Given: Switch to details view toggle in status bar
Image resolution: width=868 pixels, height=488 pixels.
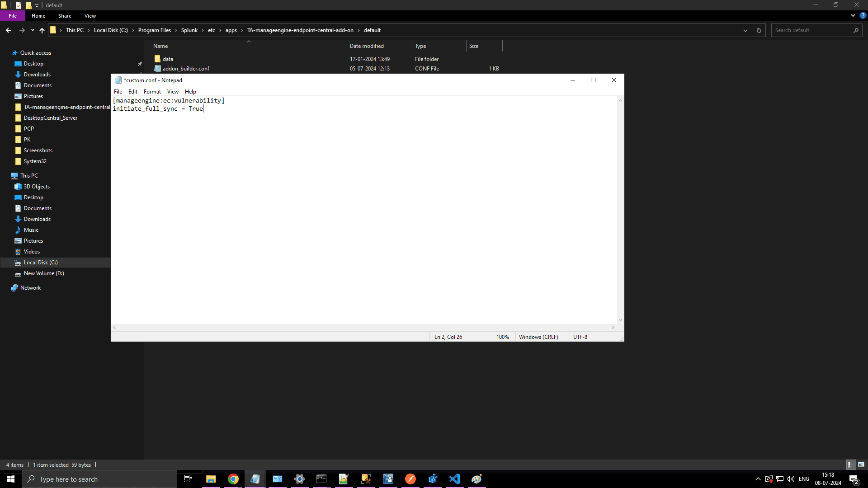Looking at the screenshot, I should 850,465.
